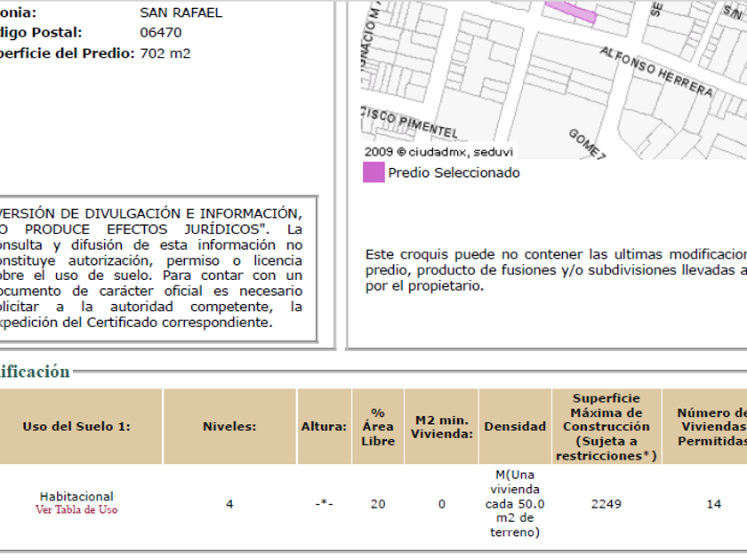Screen dimensions: 747x560
Task: Select the Habitacional land use text
Action: 76,496
